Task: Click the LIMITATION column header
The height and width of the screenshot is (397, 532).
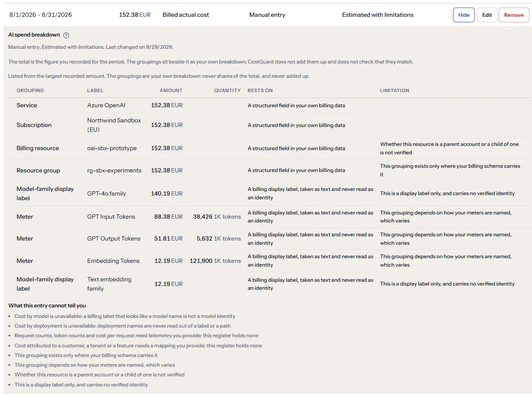Action: click(x=395, y=90)
